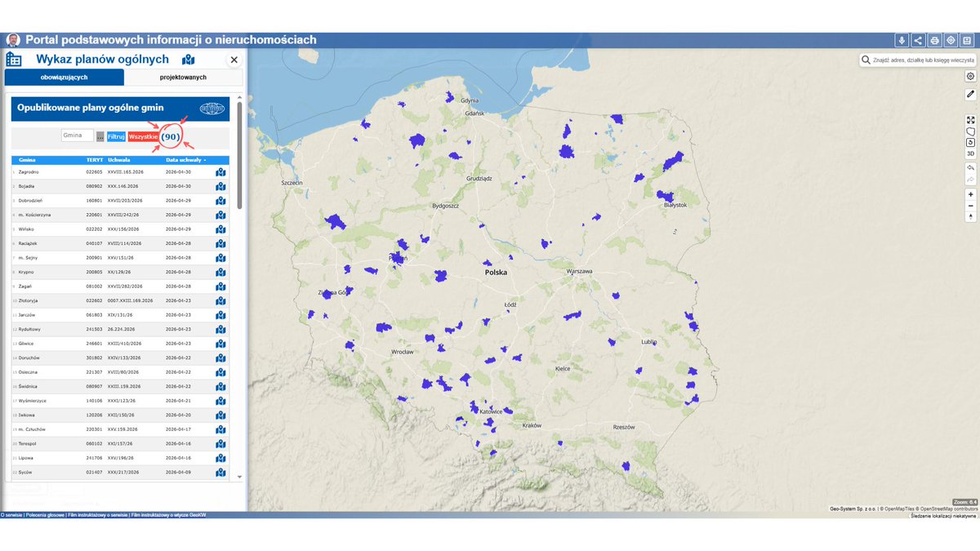The width and height of the screenshot is (980, 551).
Task: Click the magnifier search icon
Action: pos(866,60)
